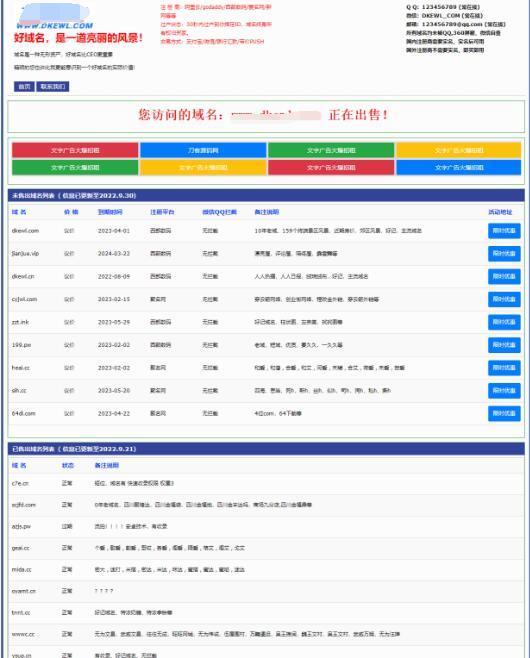Click the blue offer button for zzt.ink
The height and width of the screenshot is (658, 530).
click(x=504, y=322)
